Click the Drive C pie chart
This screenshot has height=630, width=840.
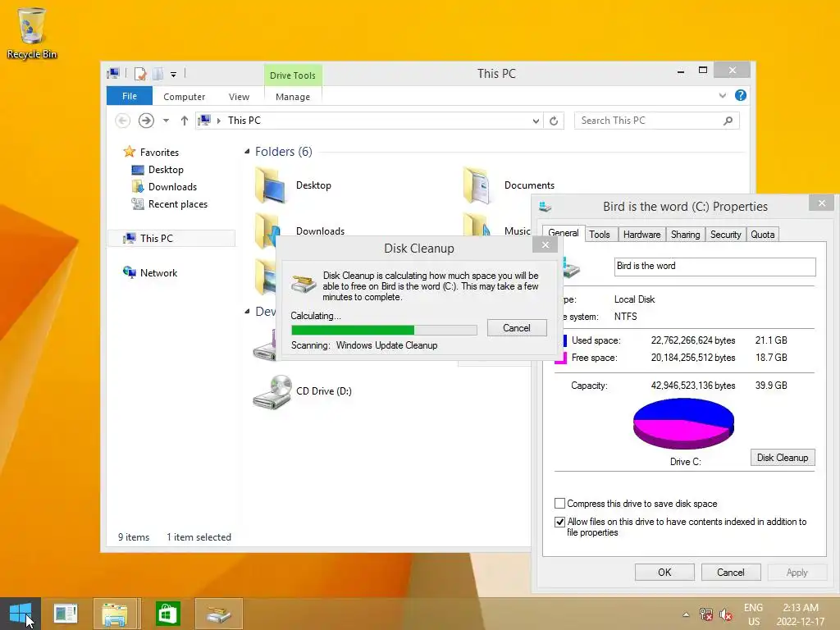coord(683,423)
